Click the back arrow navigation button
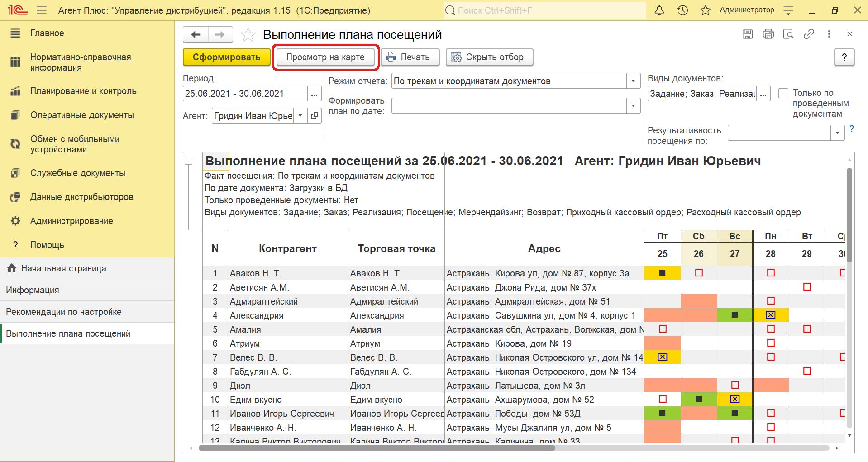 click(196, 34)
